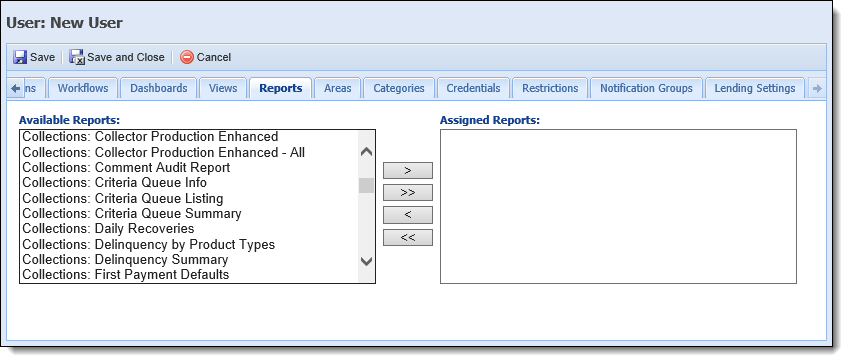Click the scrollbar down arrow
This screenshot has height=362, width=848.
366,261
